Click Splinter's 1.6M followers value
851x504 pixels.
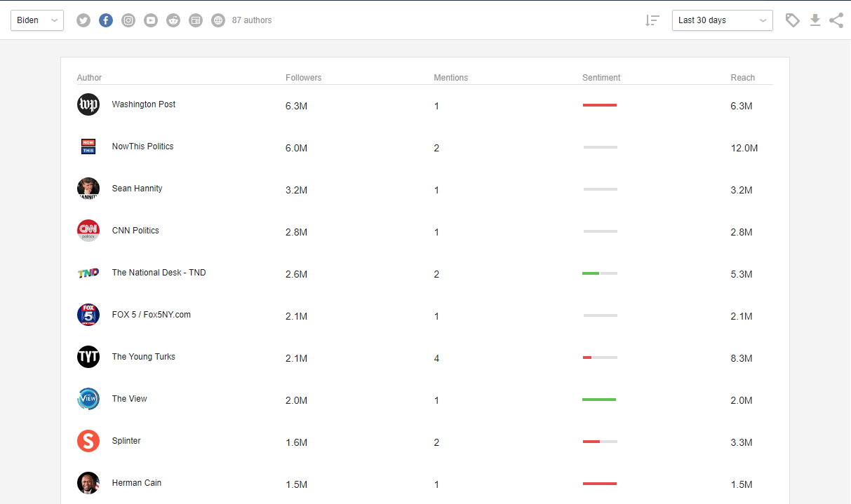pos(297,442)
